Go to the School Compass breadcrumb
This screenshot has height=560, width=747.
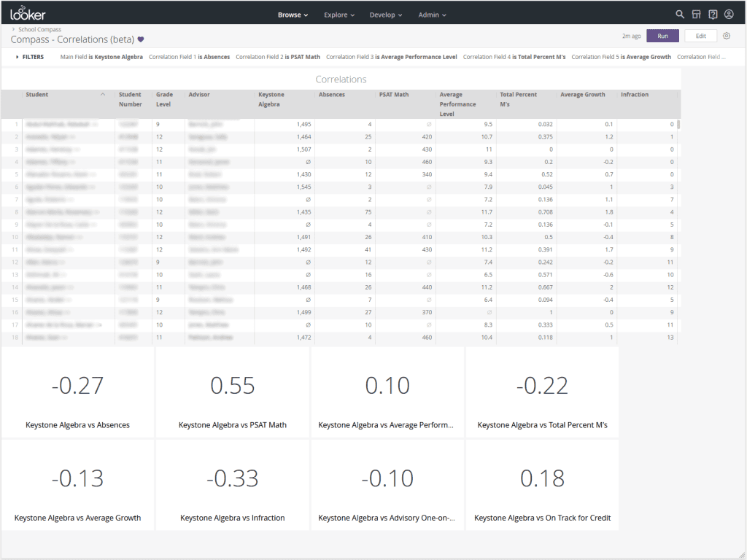[x=39, y=30]
